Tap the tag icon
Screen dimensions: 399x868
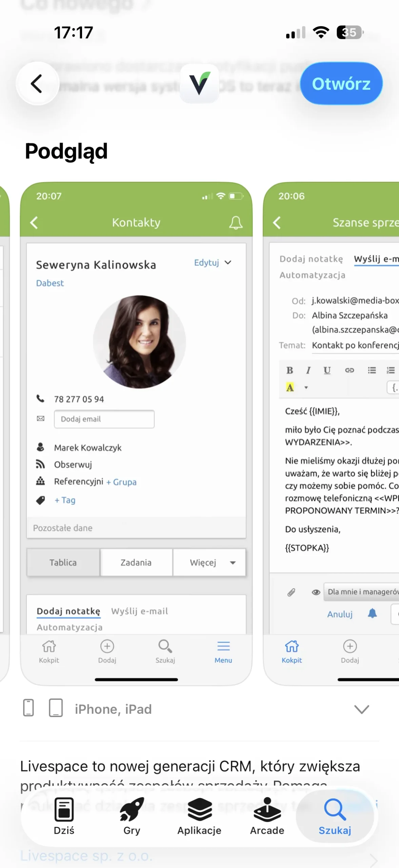pyautogui.click(x=40, y=500)
